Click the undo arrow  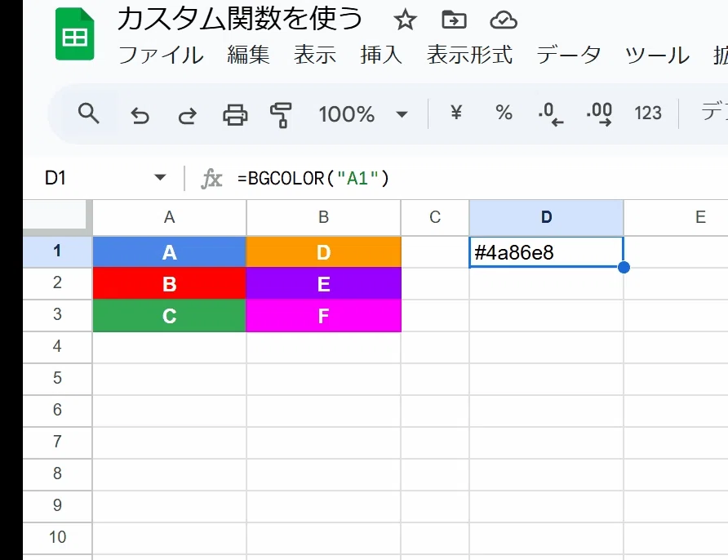pos(140,115)
